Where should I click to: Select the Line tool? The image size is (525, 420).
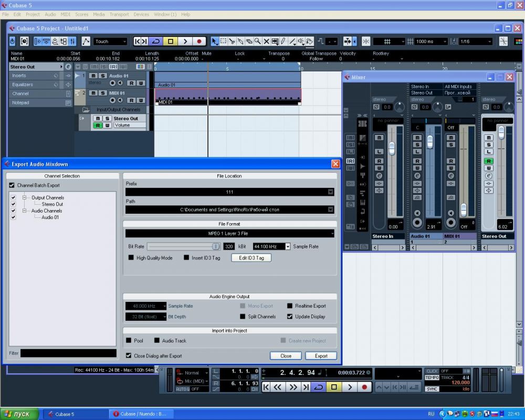pyautogui.click(x=292, y=41)
